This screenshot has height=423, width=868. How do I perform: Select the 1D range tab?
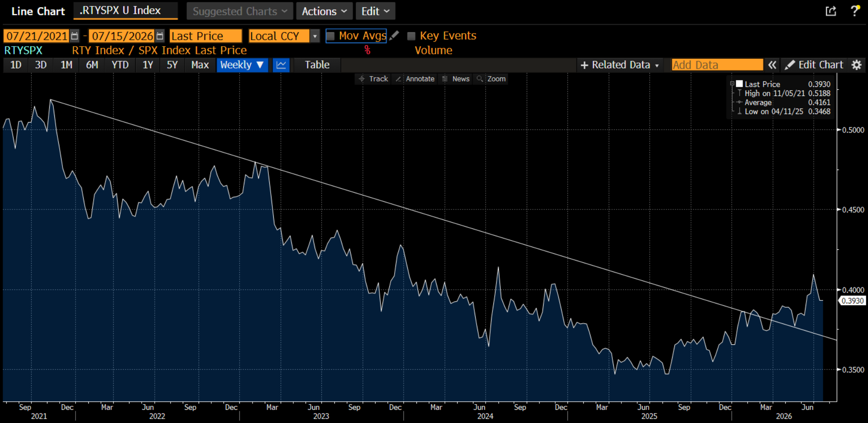[x=16, y=65]
